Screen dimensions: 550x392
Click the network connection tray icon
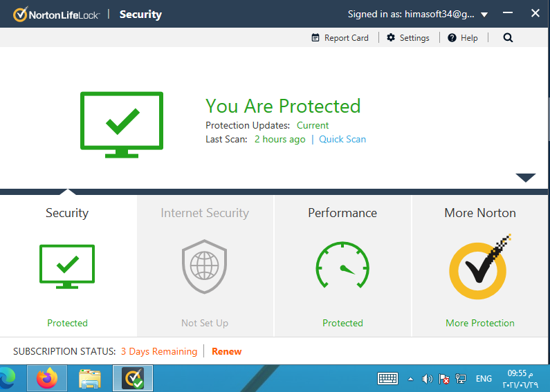coord(461,379)
